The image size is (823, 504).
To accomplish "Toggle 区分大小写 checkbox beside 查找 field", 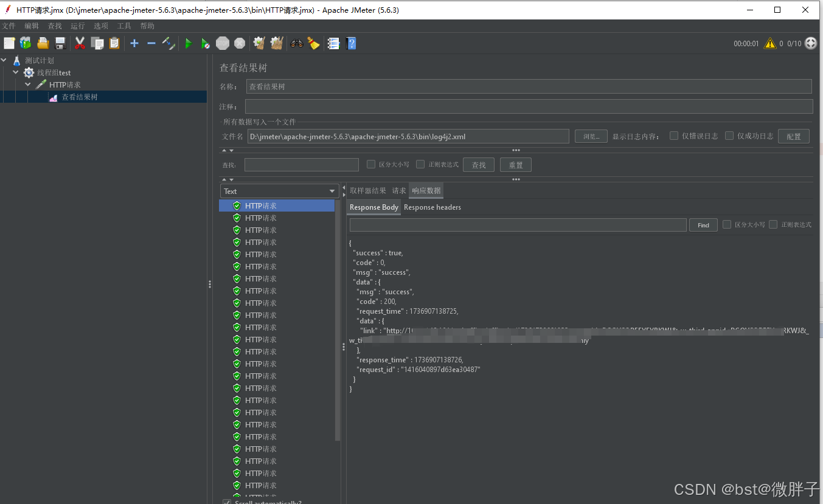I will click(371, 164).
